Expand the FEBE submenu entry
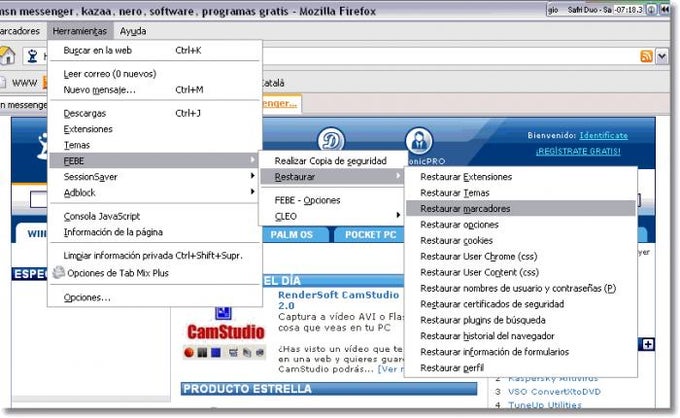680x418 pixels. [x=155, y=161]
